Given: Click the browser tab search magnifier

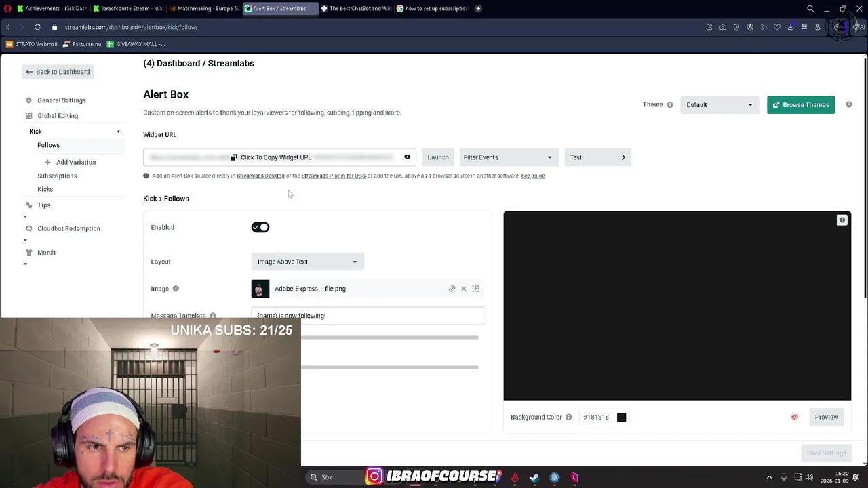Looking at the screenshot, I should (810, 9).
